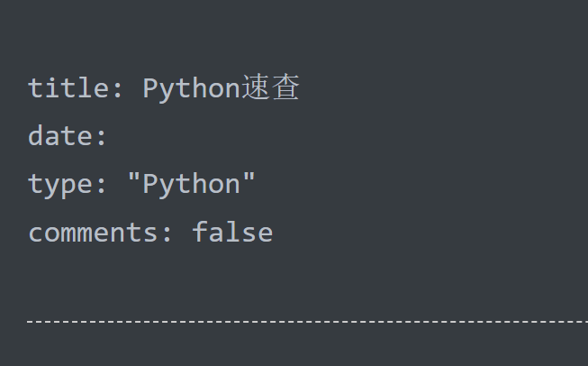
Task: Click the "type" key text
Action: coord(59,184)
